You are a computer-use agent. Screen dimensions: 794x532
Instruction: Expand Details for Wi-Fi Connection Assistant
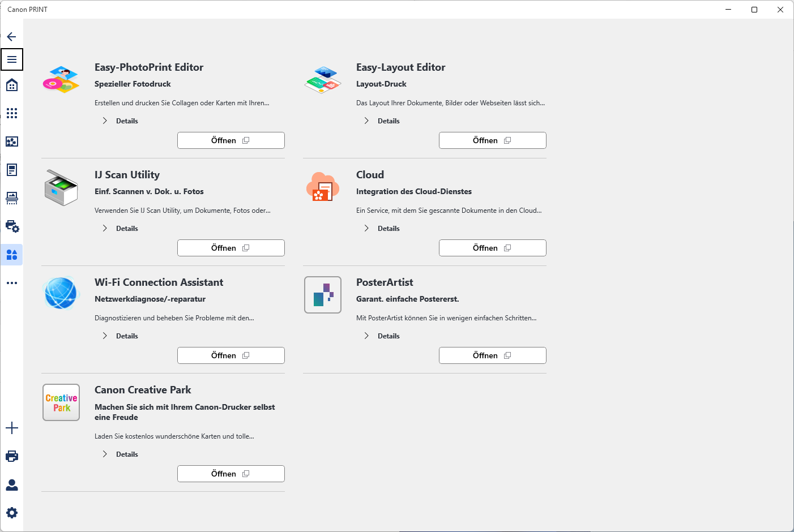(121, 336)
